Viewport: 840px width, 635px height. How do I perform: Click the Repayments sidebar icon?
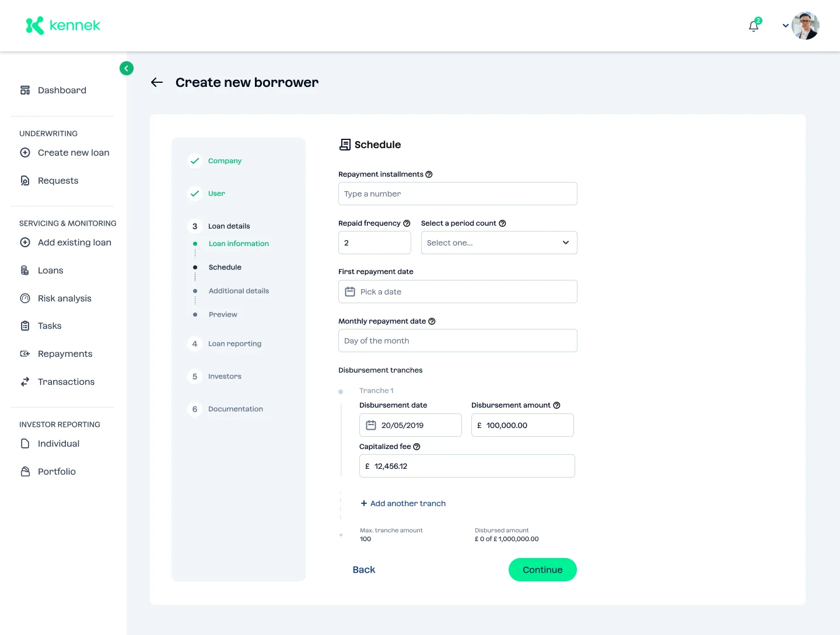click(x=25, y=354)
